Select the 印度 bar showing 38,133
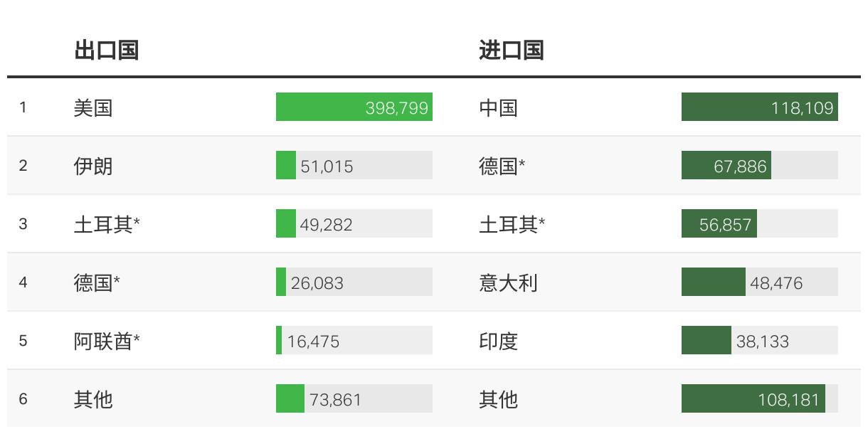Image resolution: width=868 pixels, height=434 pixels. point(760,340)
